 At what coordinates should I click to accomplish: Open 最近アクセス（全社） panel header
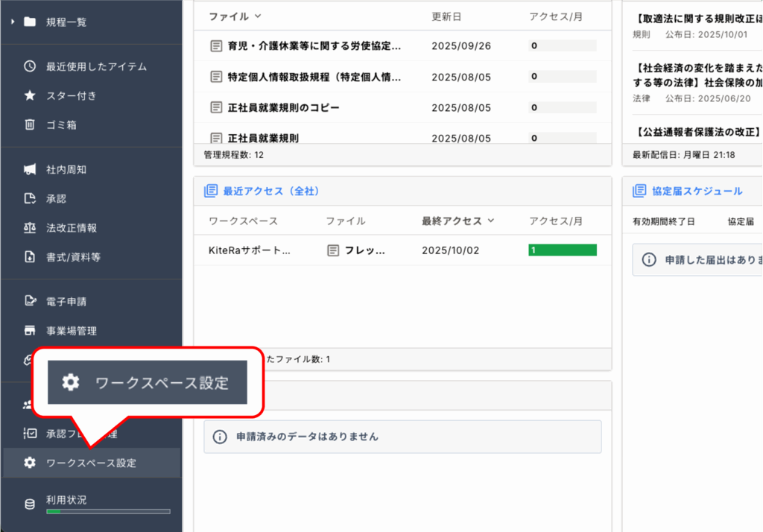tap(270, 191)
